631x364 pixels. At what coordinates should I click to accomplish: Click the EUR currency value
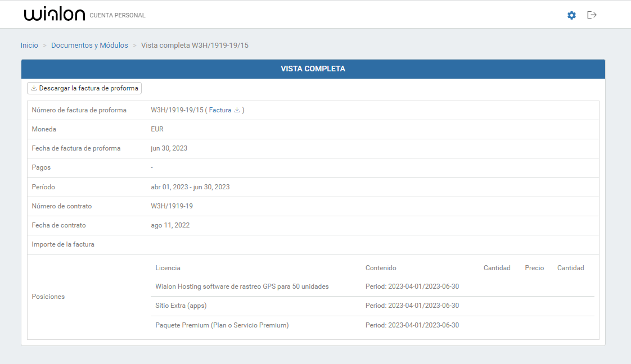coord(157,129)
